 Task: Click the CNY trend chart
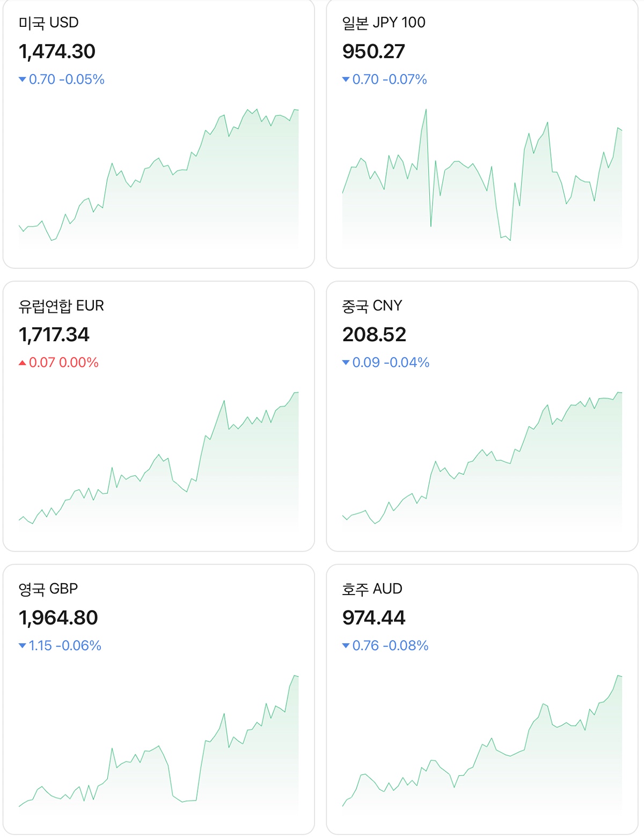coord(482,462)
